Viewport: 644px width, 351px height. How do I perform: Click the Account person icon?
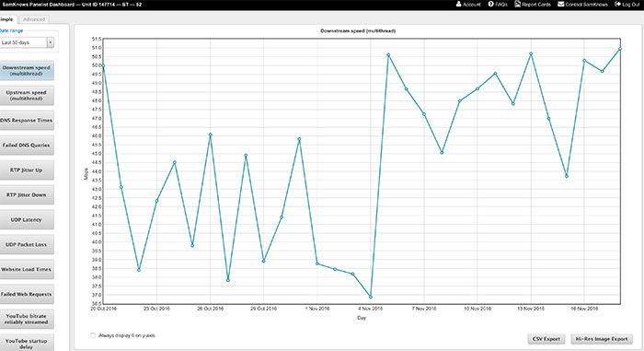[459, 4]
